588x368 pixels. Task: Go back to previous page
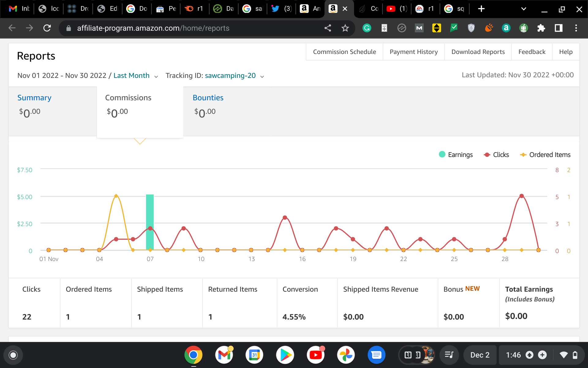pyautogui.click(x=12, y=28)
